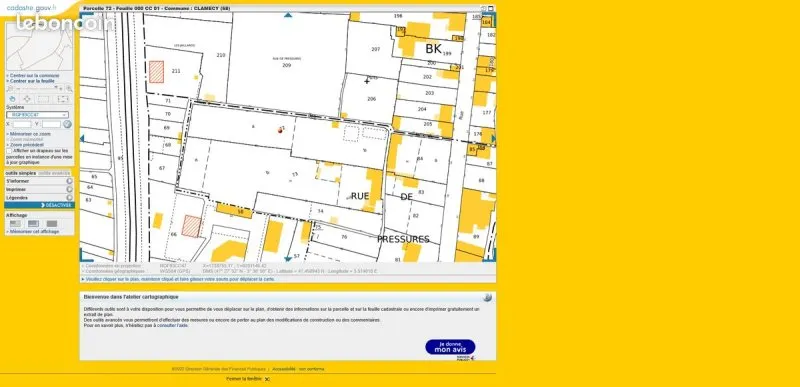Image resolution: width=800 pixels, height=387 pixels.
Task: Click parcel number 67 on map
Action: tap(162, 168)
